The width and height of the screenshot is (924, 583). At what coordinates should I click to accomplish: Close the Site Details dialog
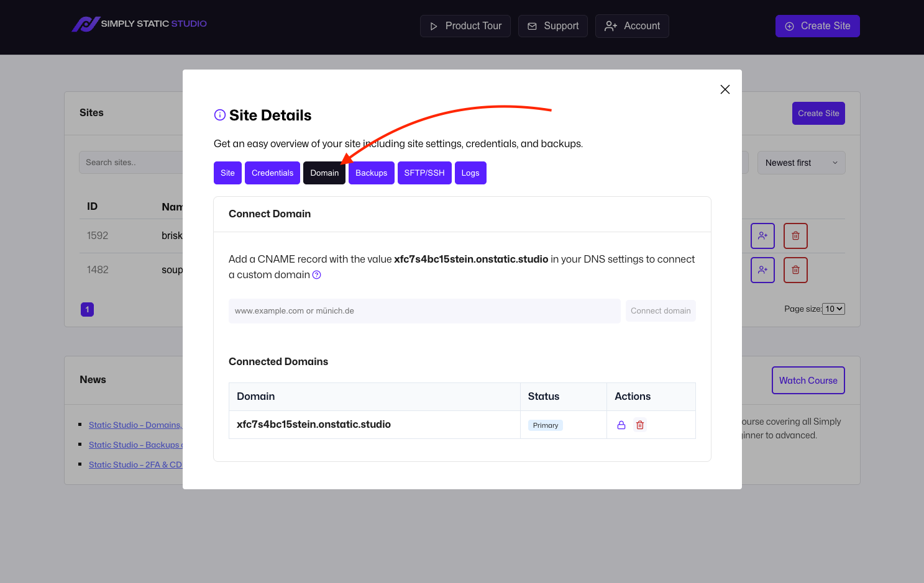pyautogui.click(x=725, y=89)
